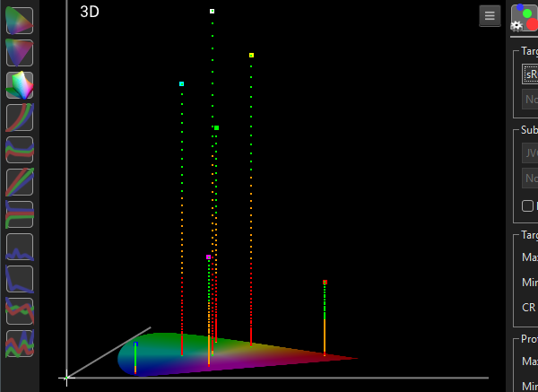Viewport: 538px width, 392px height.
Task: Open the bottom zigzag RGB graph icon
Action: tap(20, 344)
